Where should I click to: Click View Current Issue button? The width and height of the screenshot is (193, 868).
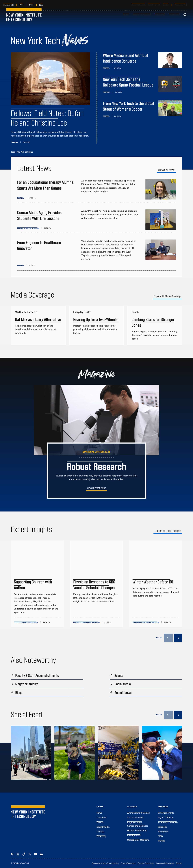pos(96,488)
